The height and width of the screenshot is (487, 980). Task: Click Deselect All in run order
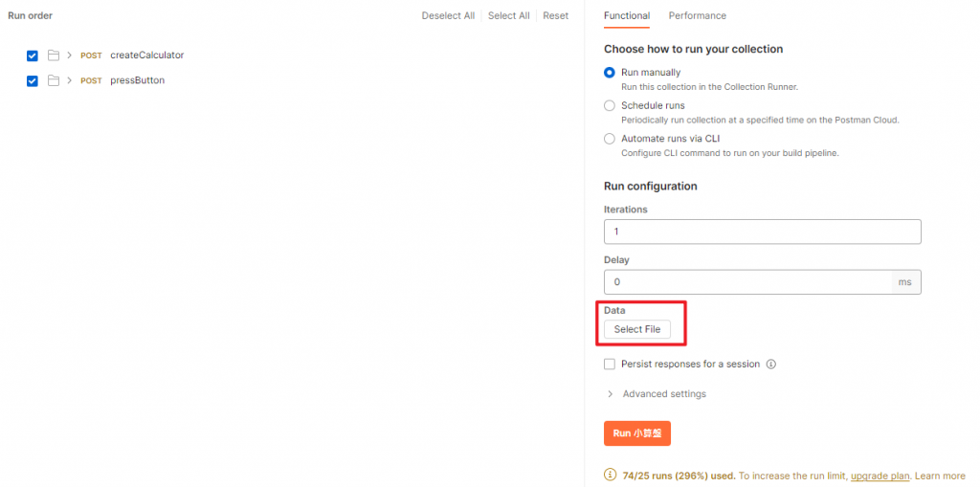[448, 15]
